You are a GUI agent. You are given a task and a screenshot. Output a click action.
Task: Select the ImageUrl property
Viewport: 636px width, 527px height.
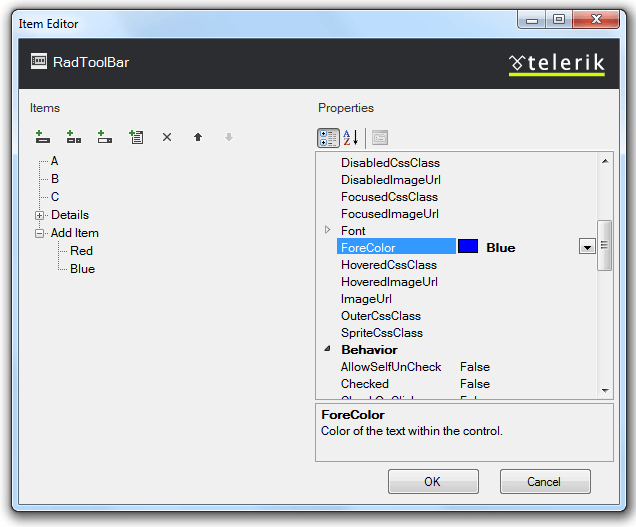coord(366,299)
